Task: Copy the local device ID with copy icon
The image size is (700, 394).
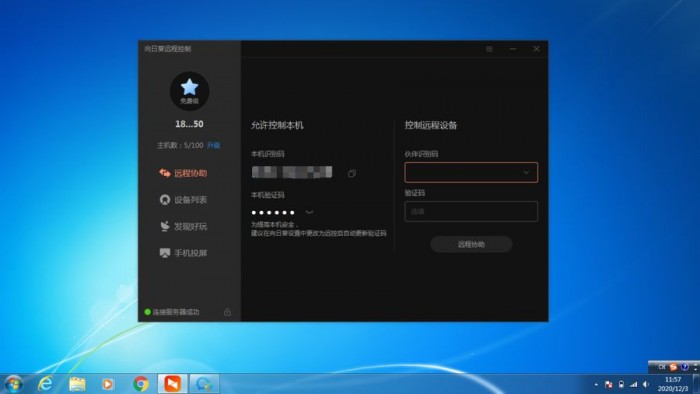Action: 352,173
